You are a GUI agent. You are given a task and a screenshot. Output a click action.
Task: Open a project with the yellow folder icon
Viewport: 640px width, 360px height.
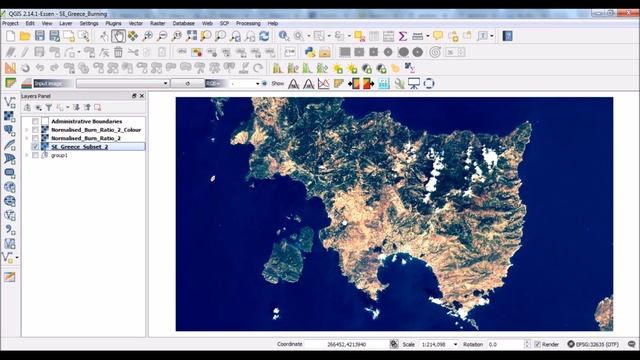coord(25,36)
